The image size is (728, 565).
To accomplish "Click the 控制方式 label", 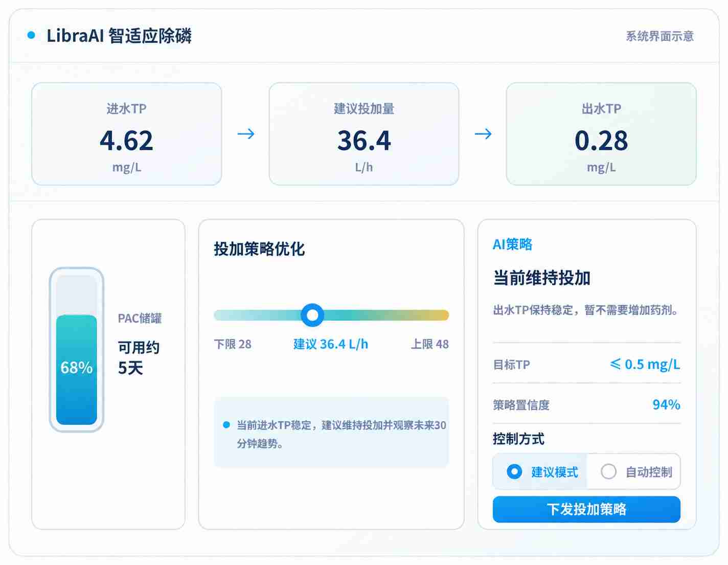I will (x=518, y=439).
